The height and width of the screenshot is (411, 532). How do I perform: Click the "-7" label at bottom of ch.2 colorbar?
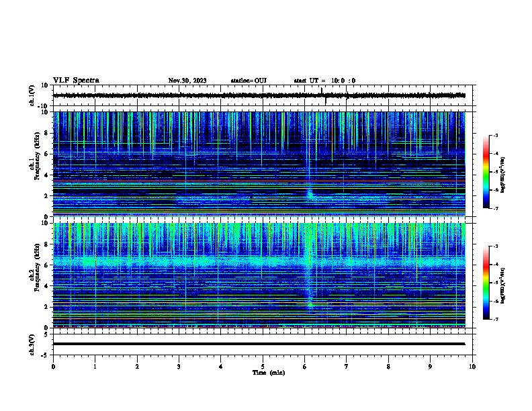[x=495, y=320]
